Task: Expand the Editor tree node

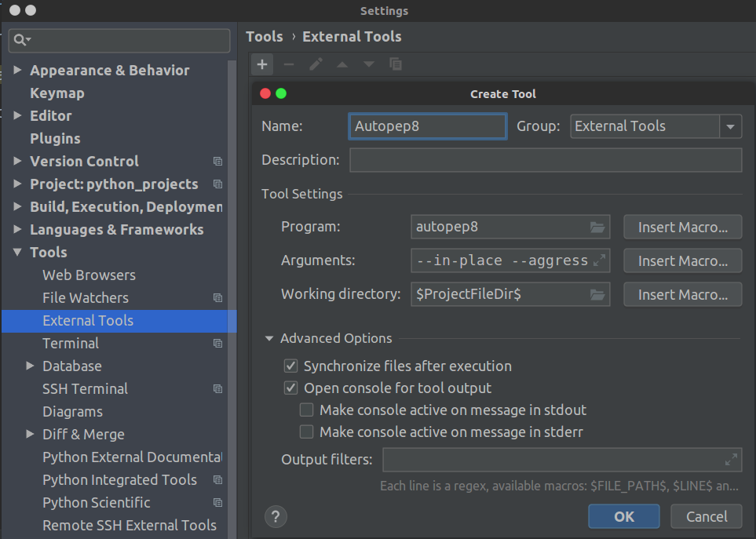Action: [x=17, y=115]
